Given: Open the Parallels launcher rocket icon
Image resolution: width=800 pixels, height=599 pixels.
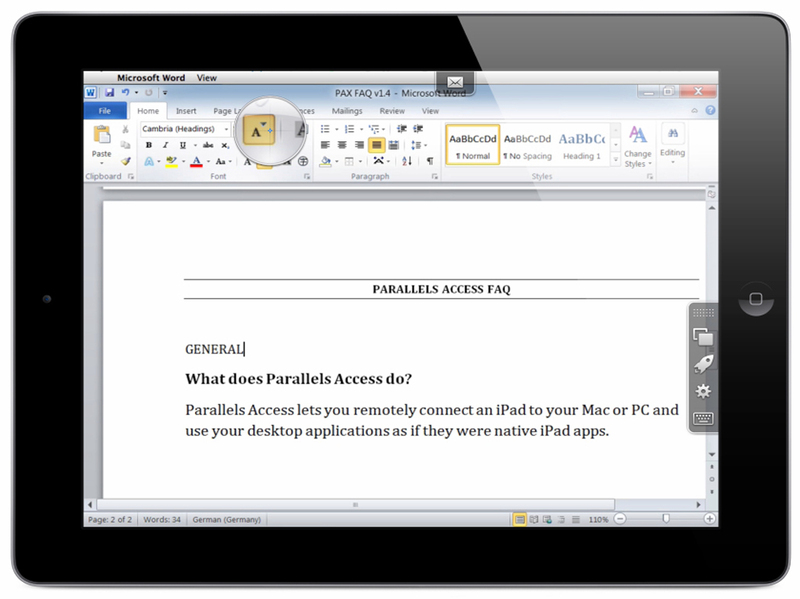Looking at the screenshot, I should pos(703,364).
